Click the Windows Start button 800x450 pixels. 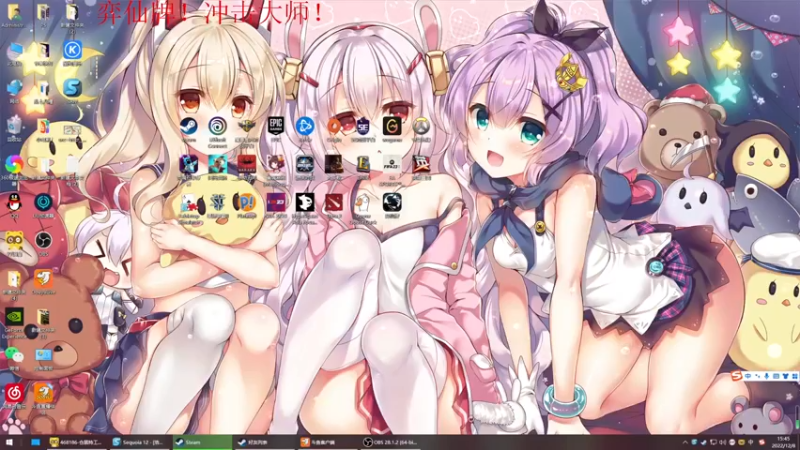click(x=9, y=442)
